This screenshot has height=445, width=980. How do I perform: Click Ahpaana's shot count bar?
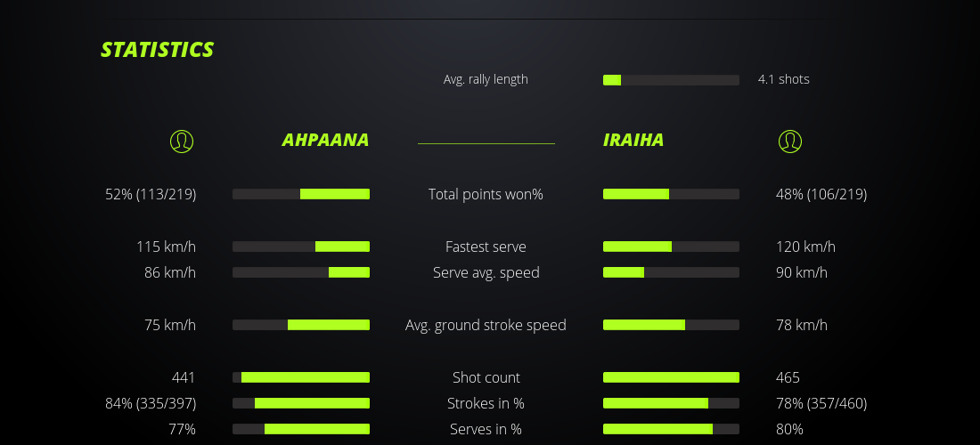coord(301,377)
